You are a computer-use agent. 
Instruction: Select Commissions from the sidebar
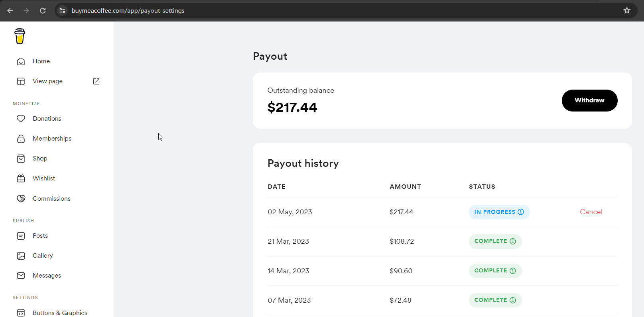click(x=51, y=198)
